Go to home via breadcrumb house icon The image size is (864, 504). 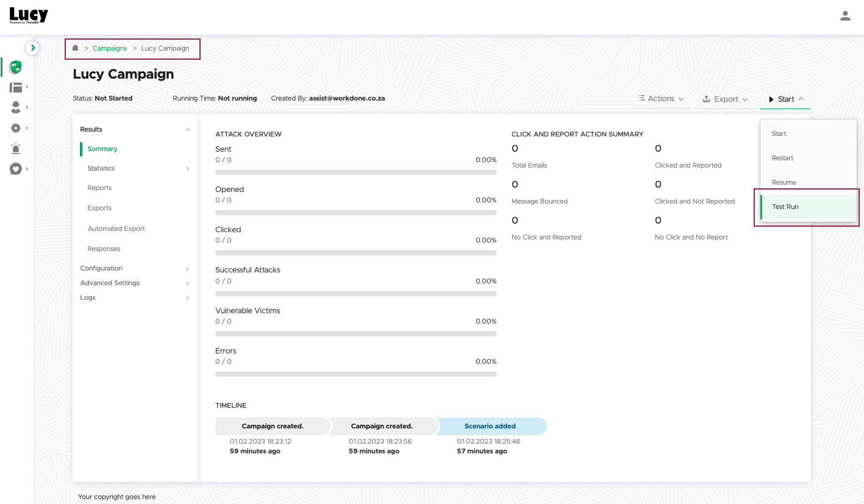pyautogui.click(x=76, y=48)
